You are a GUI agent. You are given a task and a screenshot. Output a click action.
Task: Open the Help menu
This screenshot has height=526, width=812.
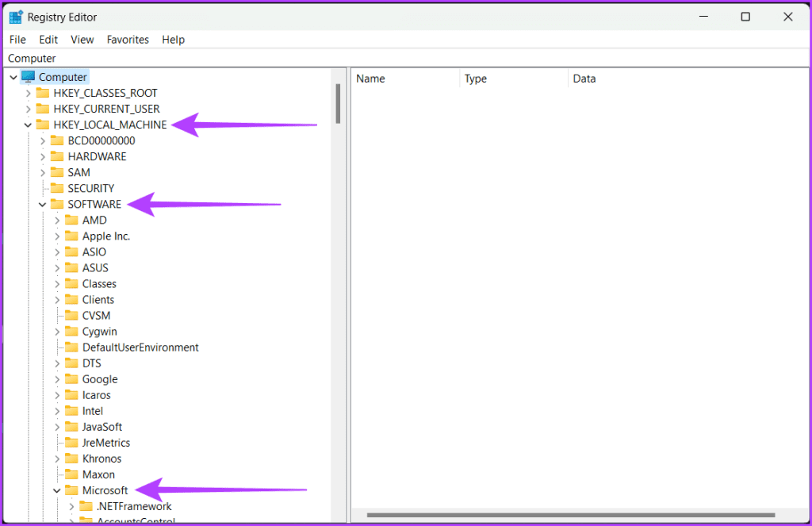tap(173, 40)
